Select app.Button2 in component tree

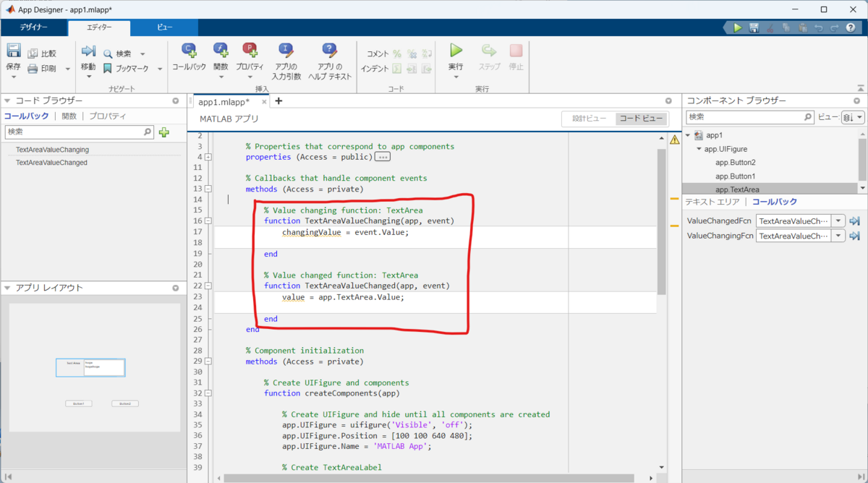point(735,163)
